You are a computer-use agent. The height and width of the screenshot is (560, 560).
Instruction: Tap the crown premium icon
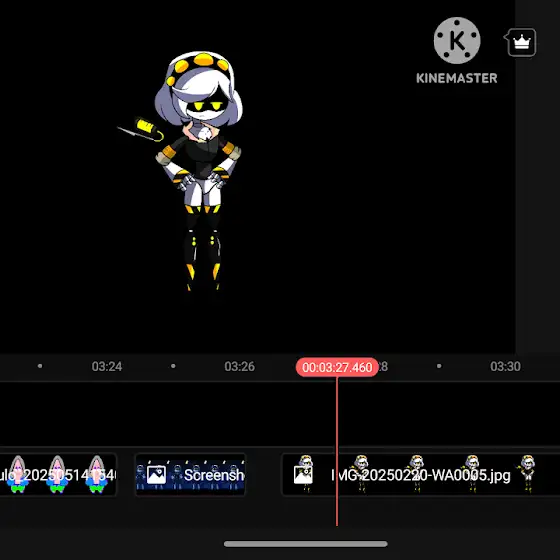[x=521, y=42]
